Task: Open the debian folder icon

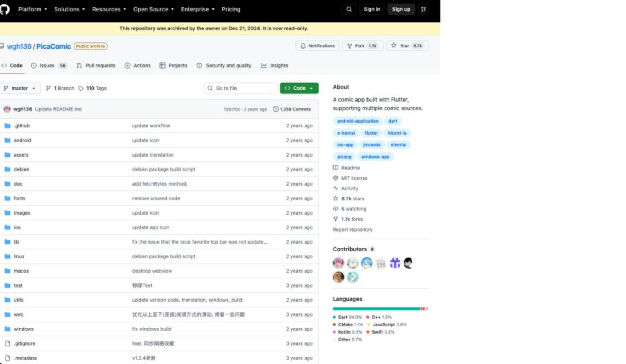Action: point(7,169)
